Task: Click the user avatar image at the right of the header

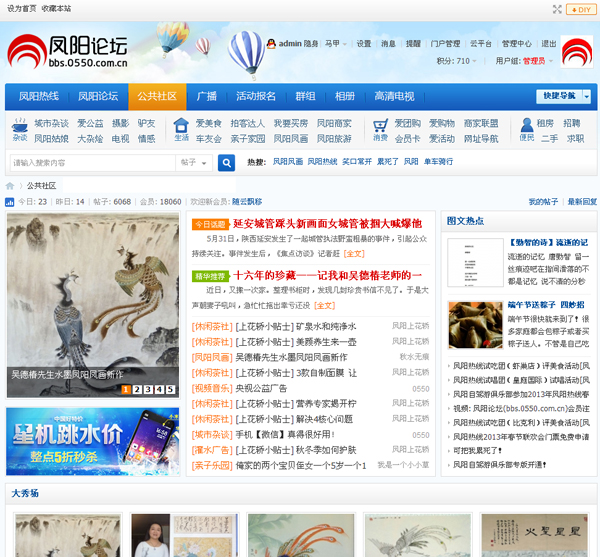Action: click(x=577, y=52)
